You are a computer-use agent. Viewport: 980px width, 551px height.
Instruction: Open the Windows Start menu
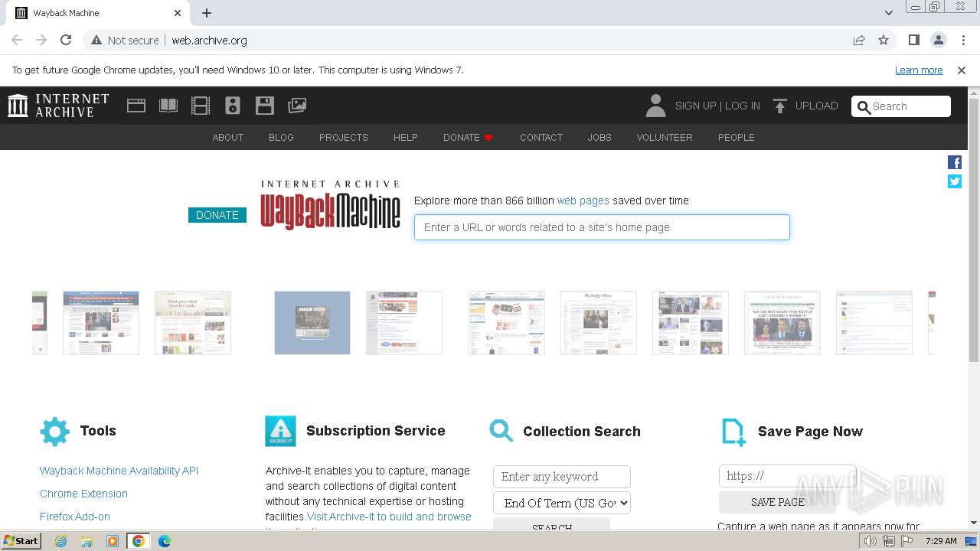tap(21, 541)
